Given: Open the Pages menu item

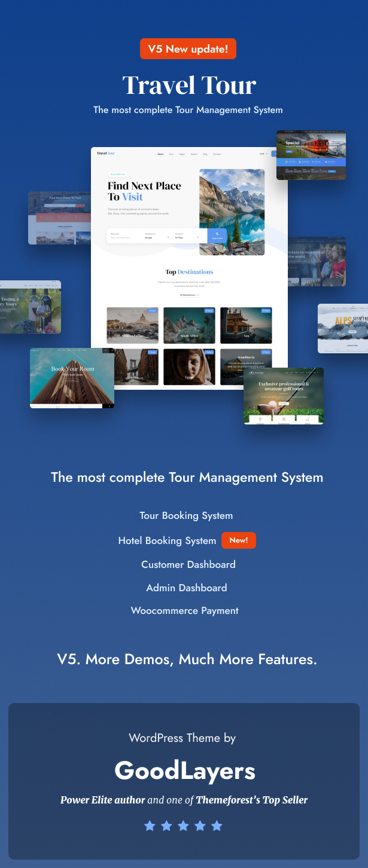Looking at the screenshot, I should [x=182, y=154].
